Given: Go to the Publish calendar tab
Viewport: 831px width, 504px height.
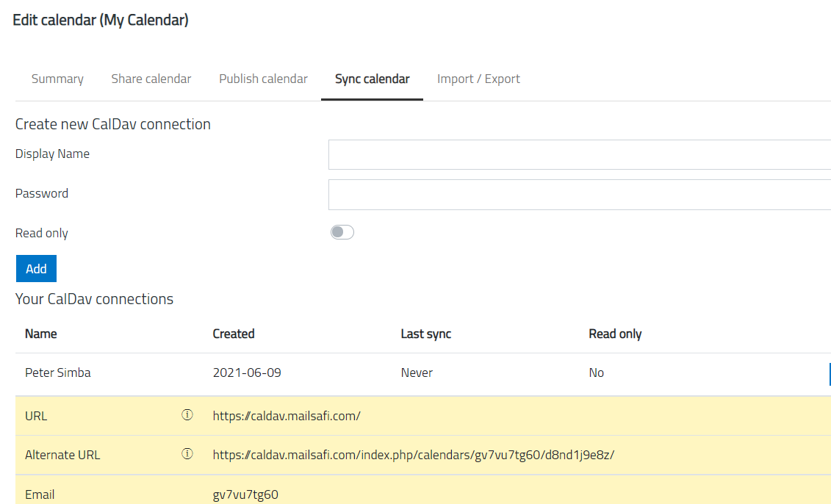Looking at the screenshot, I should point(263,79).
